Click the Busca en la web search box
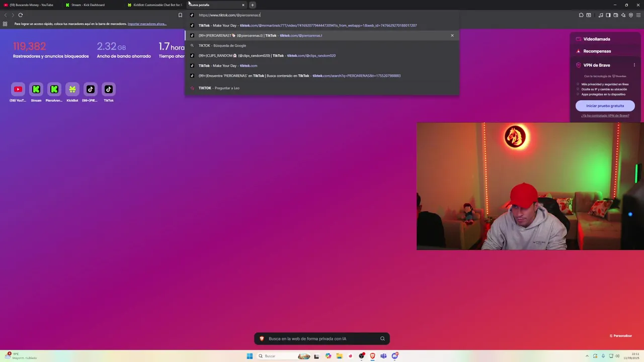Screen dimensions: 644x362 (322, 338)
